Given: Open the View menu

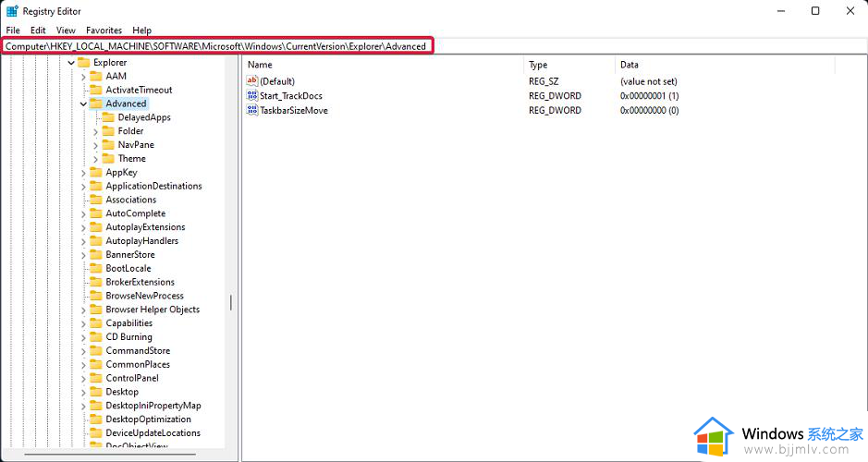Looking at the screenshot, I should (66, 30).
